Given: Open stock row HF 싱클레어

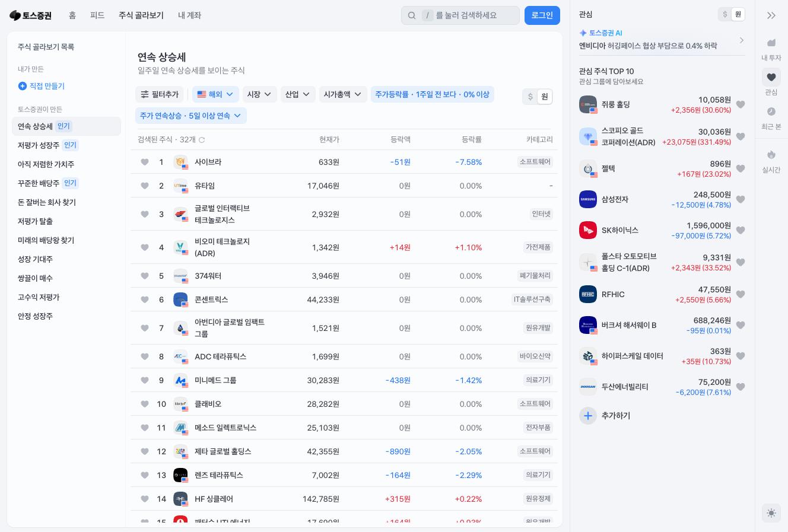Looking at the screenshot, I should pyautogui.click(x=344, y=499).
